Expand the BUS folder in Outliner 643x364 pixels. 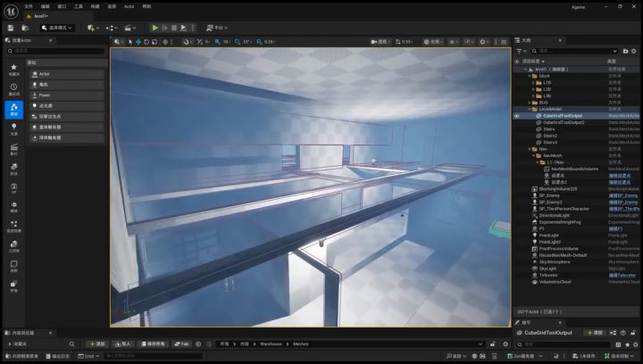(x=530, y=103)
